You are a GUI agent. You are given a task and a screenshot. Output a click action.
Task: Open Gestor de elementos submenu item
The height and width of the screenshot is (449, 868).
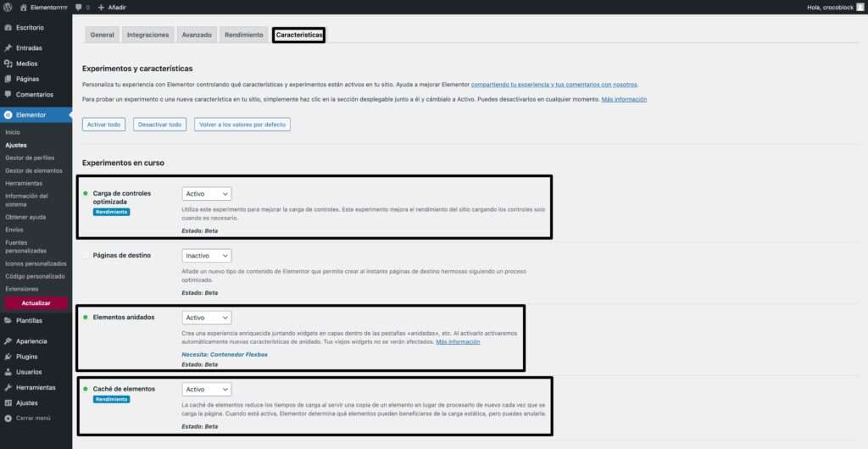pyautogui.click(x=34, y=171)
